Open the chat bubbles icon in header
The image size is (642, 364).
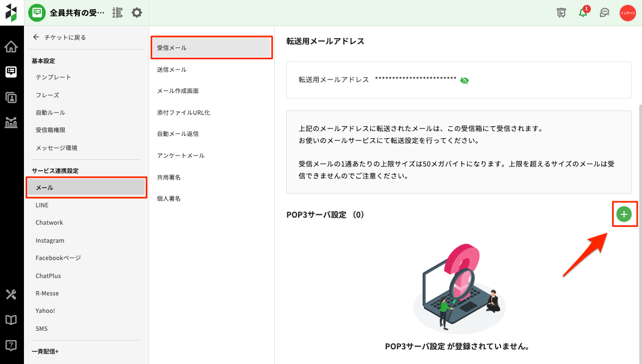point(604,13)
